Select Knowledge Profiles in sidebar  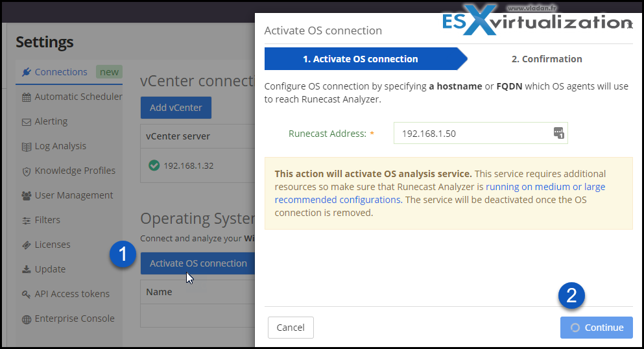coord(75,171)
